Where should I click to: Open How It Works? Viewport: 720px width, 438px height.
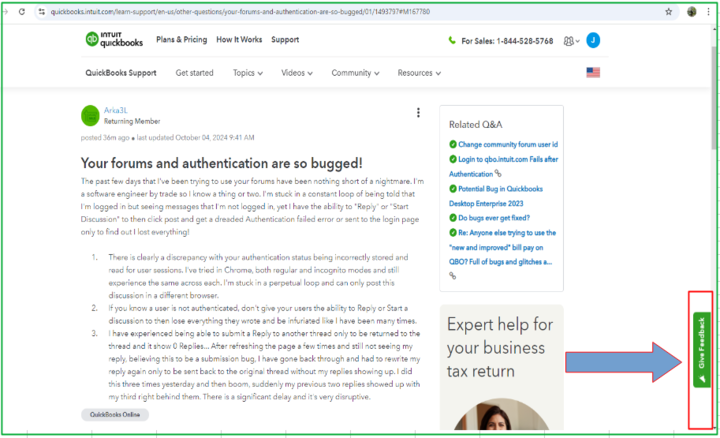point(239,39)
